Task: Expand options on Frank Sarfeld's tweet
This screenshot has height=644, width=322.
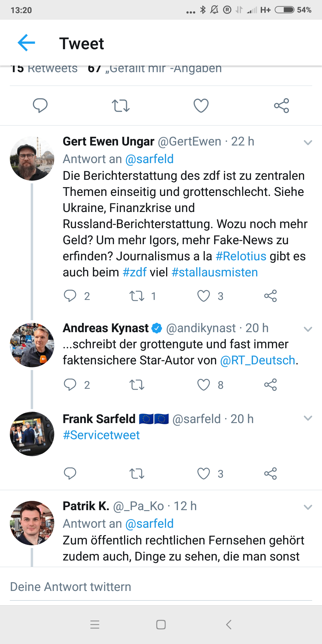Action: pos(308,419)
